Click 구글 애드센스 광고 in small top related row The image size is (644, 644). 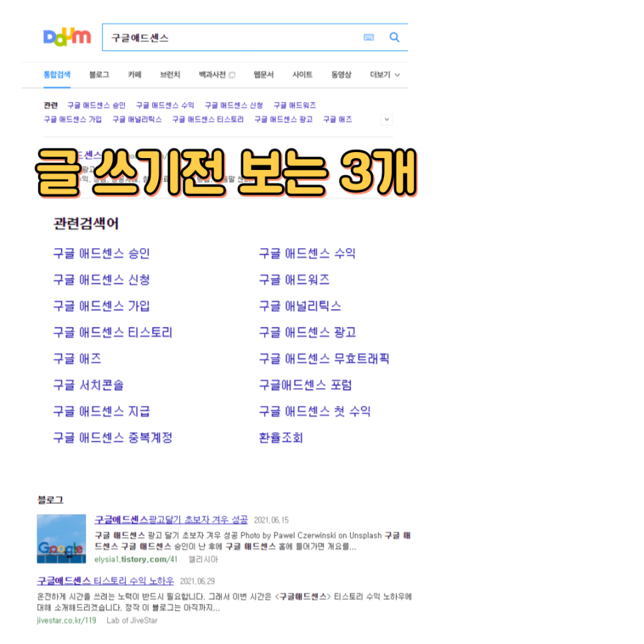point(283,119)
